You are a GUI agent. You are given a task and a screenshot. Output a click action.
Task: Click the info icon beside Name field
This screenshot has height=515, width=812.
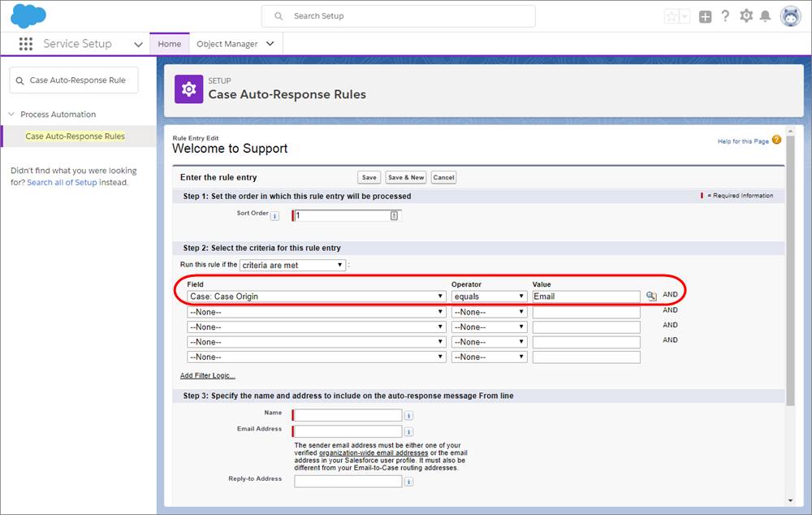point(408,416)
